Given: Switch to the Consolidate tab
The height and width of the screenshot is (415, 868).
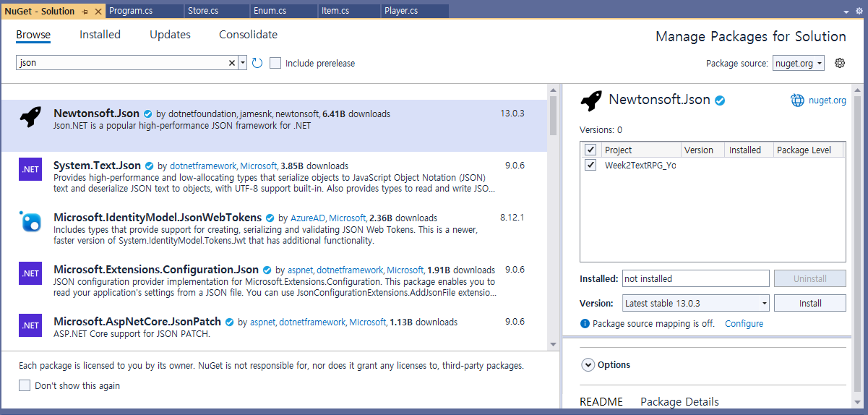Looking at the screenshot, I should click(x=248, y=35).
